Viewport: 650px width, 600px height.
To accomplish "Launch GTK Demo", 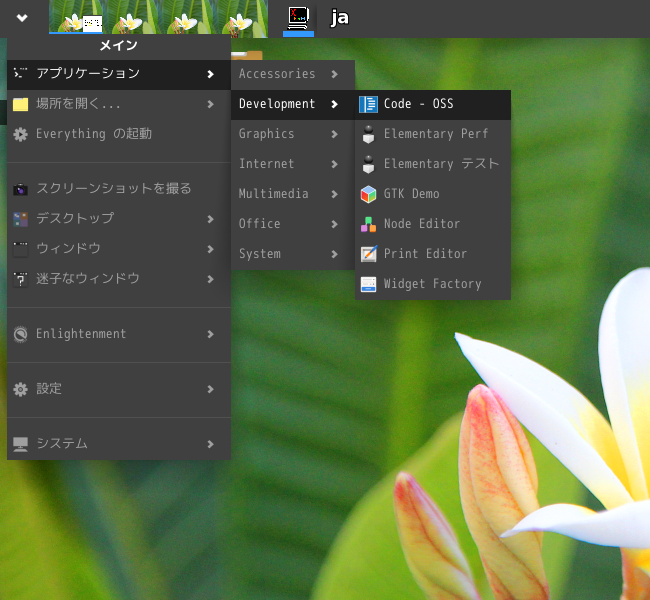I will point(433,194).
